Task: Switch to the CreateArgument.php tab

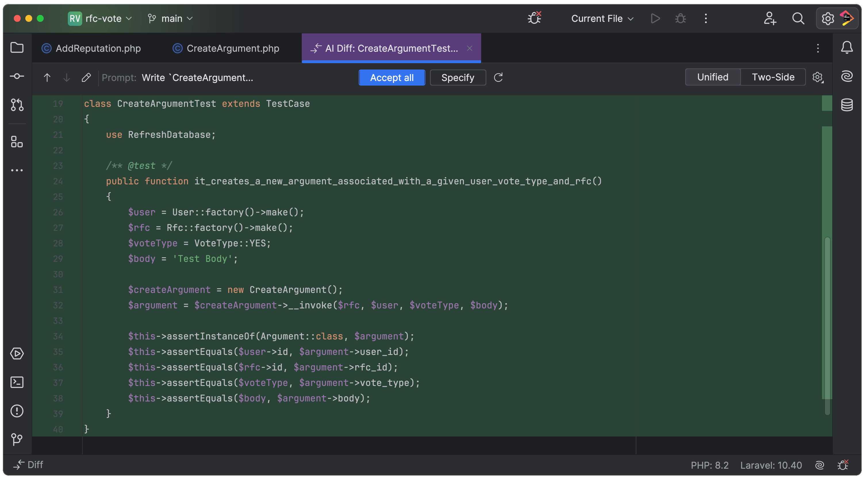Action: [x=226, y=48]
